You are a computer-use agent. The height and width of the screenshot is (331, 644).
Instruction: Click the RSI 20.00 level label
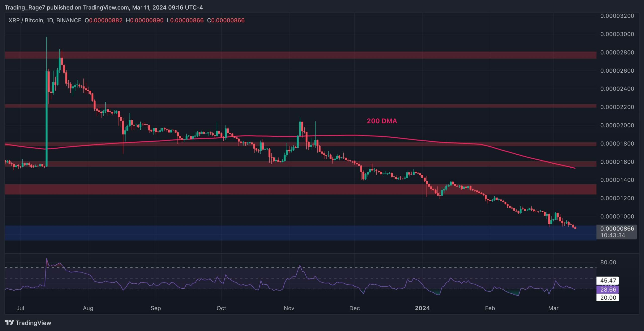[x=608, y=298]
